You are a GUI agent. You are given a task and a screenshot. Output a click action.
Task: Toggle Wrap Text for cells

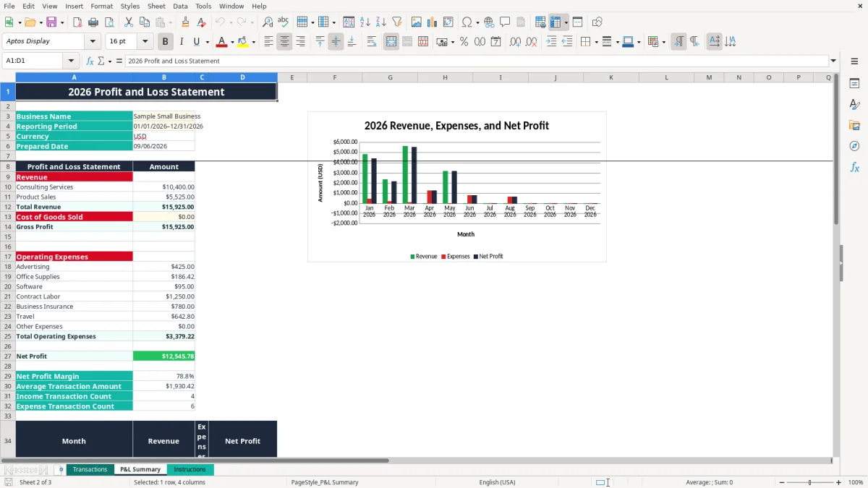pyautogui.click(x=372, y=42)
